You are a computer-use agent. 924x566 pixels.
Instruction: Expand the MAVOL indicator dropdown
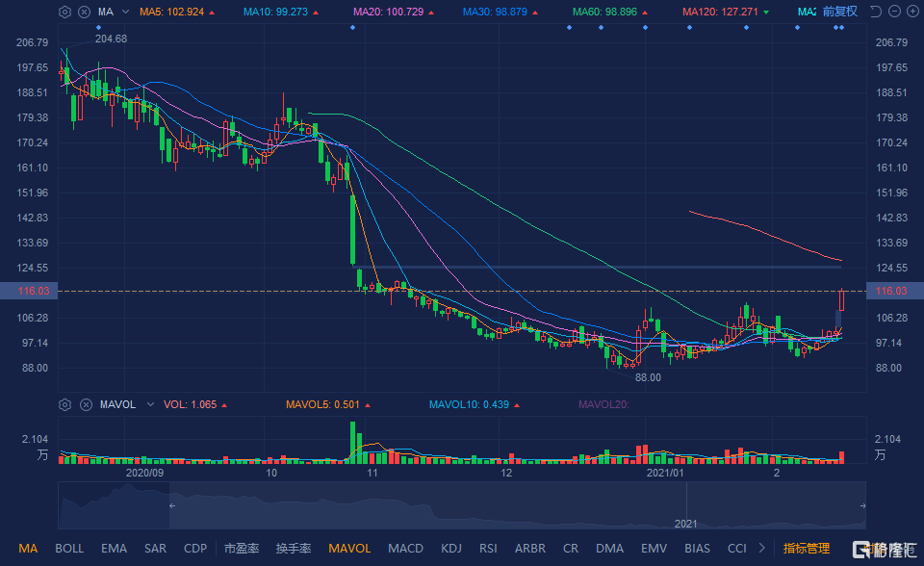click(x=149, y=405)
